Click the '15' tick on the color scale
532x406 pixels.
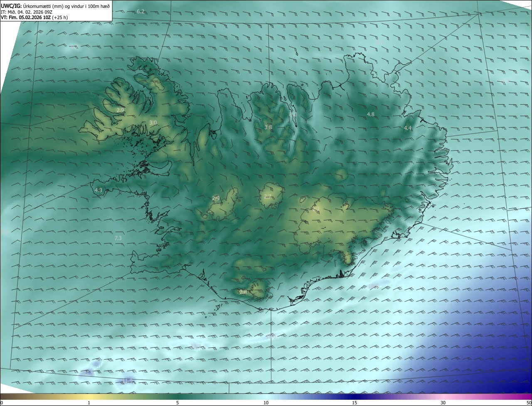point(355,403)
